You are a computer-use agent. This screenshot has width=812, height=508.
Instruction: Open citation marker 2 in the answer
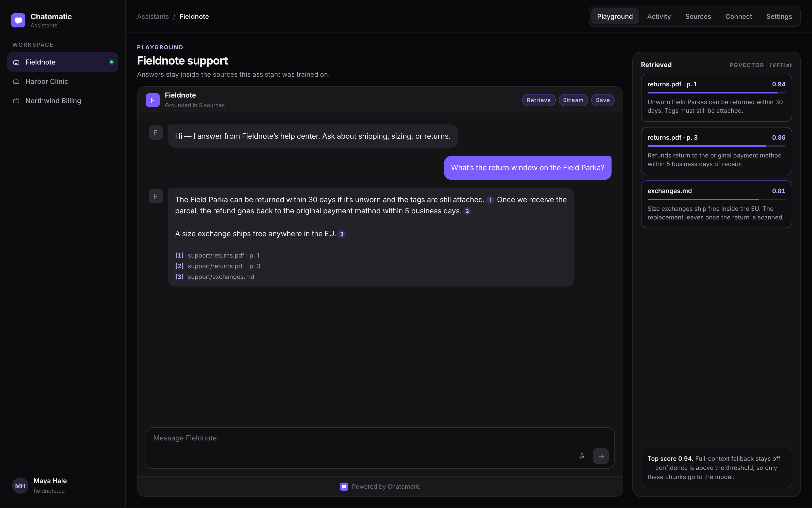pos(467,211)
